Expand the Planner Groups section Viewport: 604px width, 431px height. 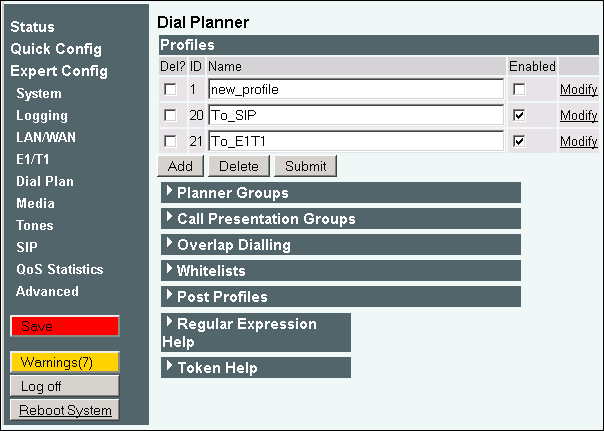tap(232, 193)
